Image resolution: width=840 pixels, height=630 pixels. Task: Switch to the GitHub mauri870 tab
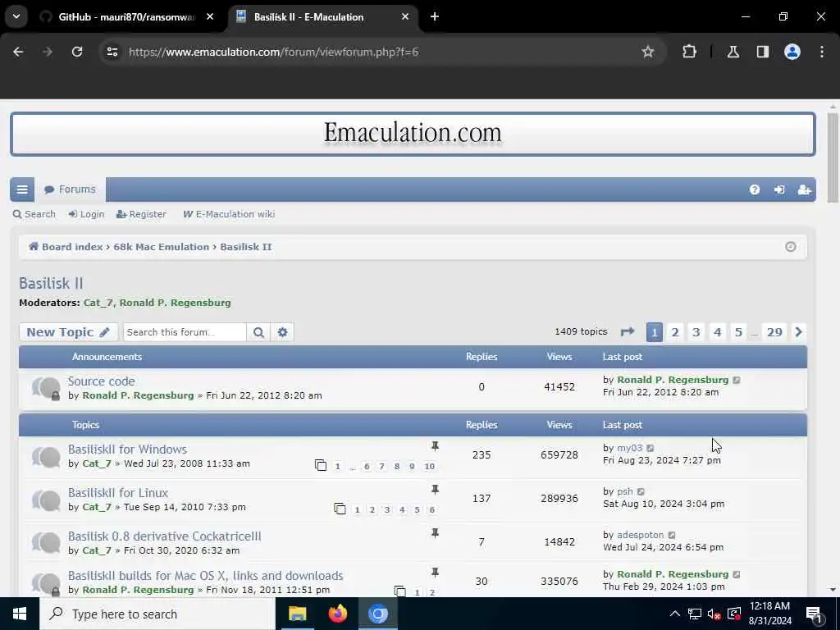(127, 17)
